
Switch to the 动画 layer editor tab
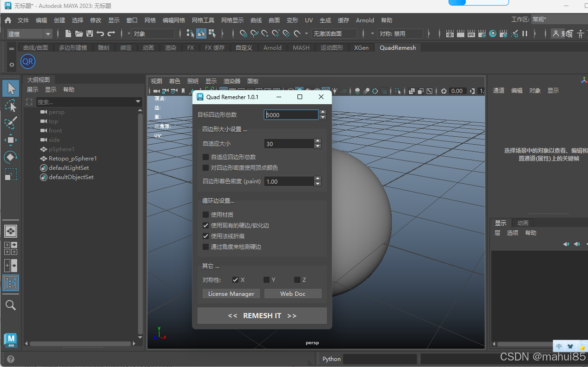[523, 223]
